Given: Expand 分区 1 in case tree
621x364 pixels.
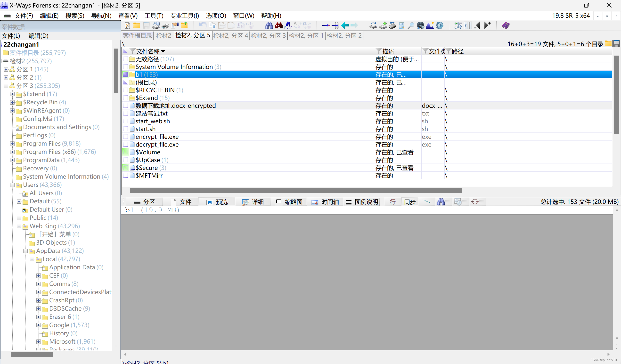Looking at the screenshot, I should pos(6,69).
